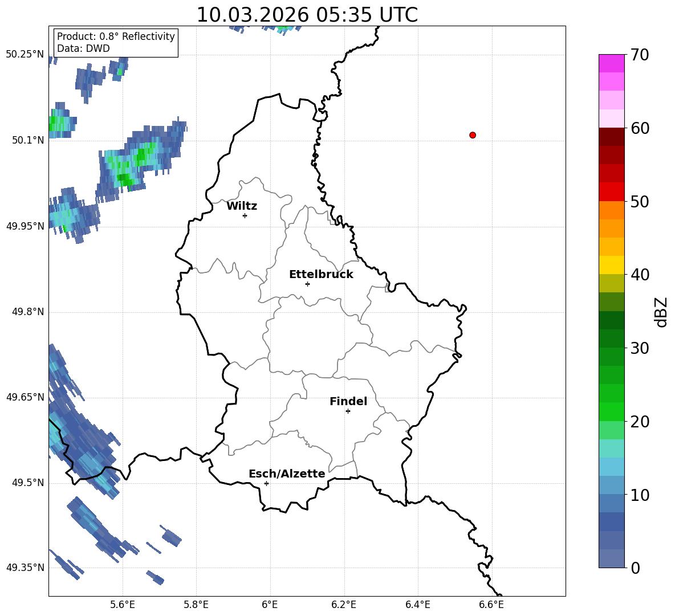Click the 49.5°N latitude label

27,483
